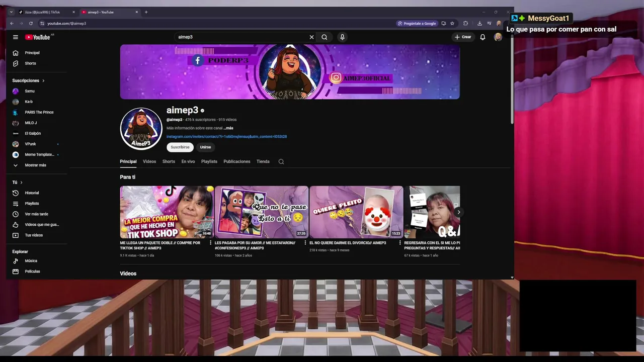Switch to the Videos tab

click(149, 161)
